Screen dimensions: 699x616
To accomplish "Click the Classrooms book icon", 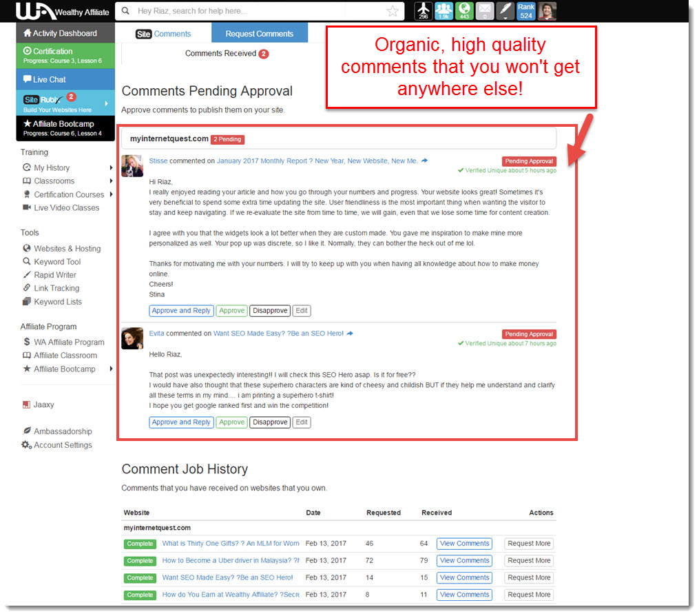I will [27, 181].
